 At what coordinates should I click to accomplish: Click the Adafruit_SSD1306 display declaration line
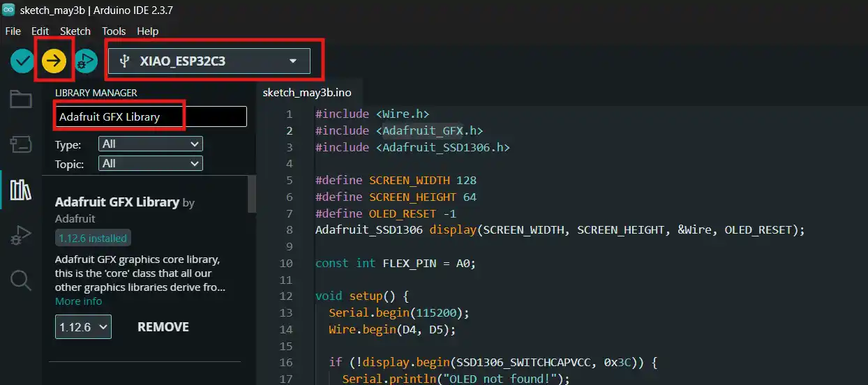pos(560,229)
